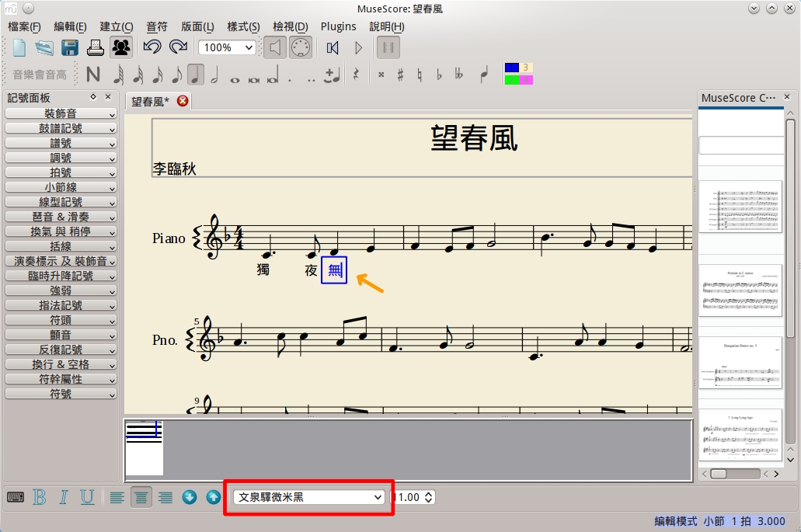The image size is (801, 532).
Task: Toggle underline text formatting
Action: click(87, 497)
